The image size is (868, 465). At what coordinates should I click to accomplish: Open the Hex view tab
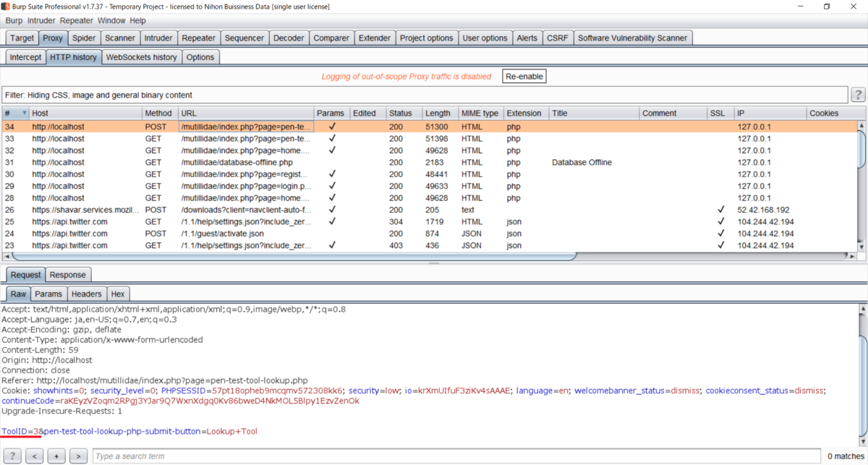pos(118,294)
